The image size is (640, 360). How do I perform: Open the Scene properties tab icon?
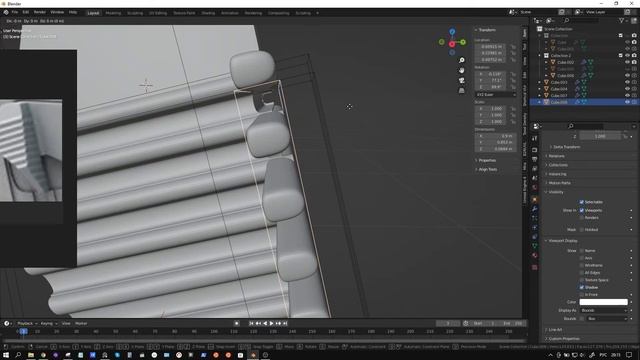pyautogui.click(x=534, y=178)
